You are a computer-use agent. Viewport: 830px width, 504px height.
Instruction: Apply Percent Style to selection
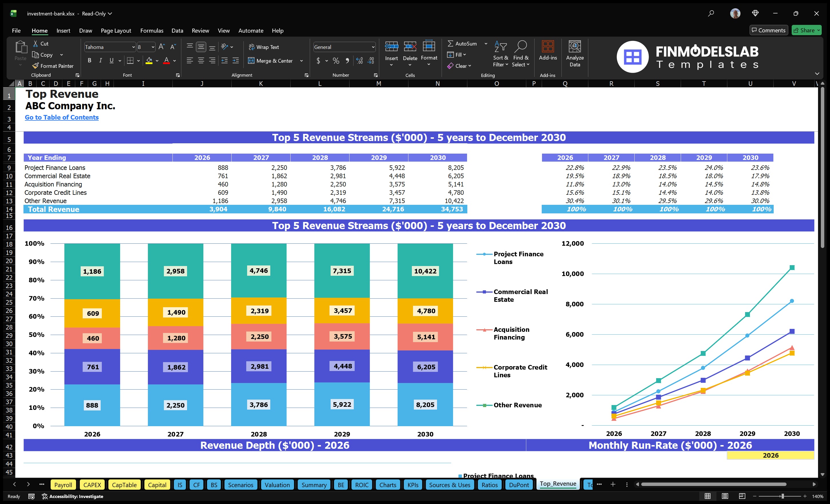335,61
